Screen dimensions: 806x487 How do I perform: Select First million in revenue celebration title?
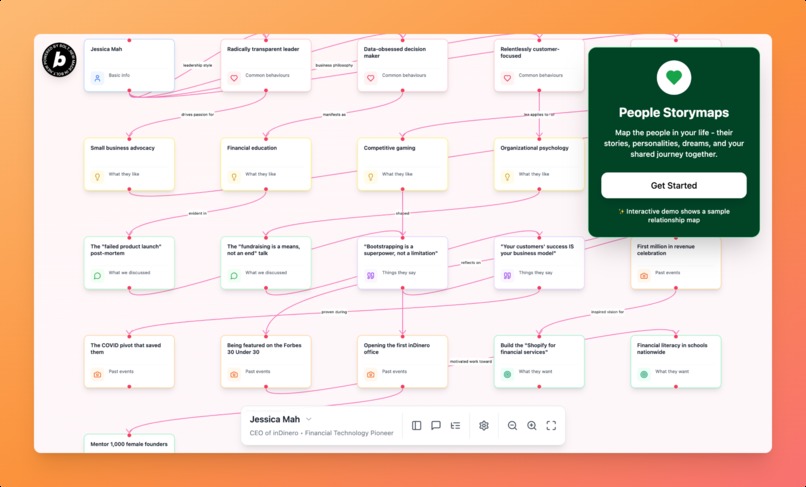pos(665,250)
